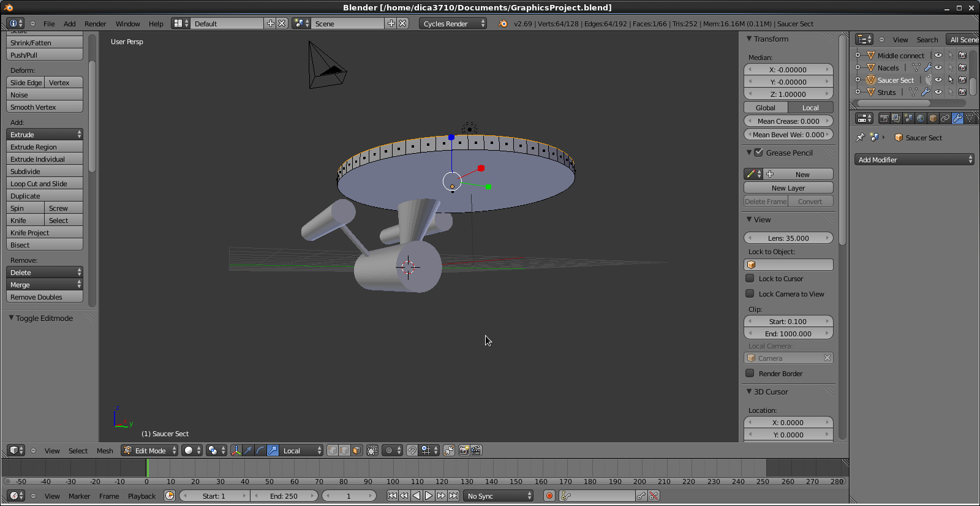Open the Window menu
Image resolution: width=980 pixels, height=506 pixels.
(x=127, y=24)
